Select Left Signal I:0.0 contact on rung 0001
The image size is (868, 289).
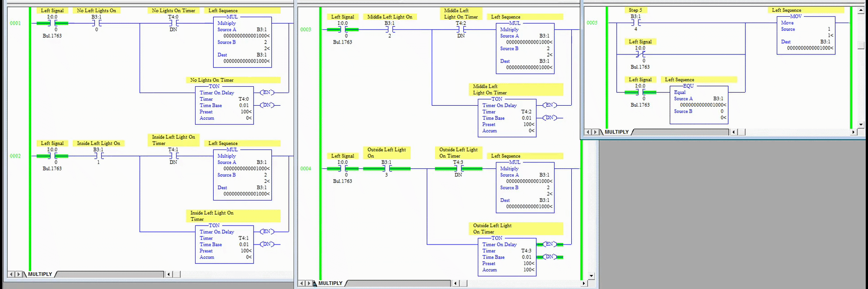click(53, 23)
